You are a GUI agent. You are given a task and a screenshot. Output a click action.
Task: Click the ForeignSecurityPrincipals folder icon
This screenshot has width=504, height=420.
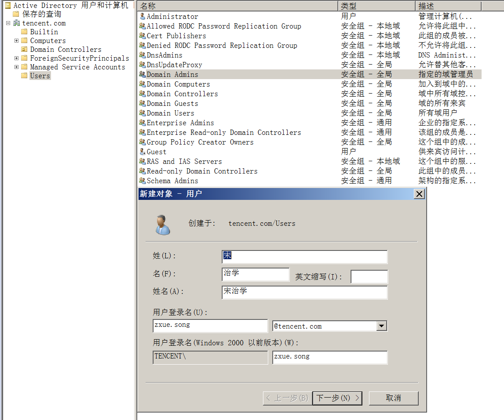coord(24,58)
